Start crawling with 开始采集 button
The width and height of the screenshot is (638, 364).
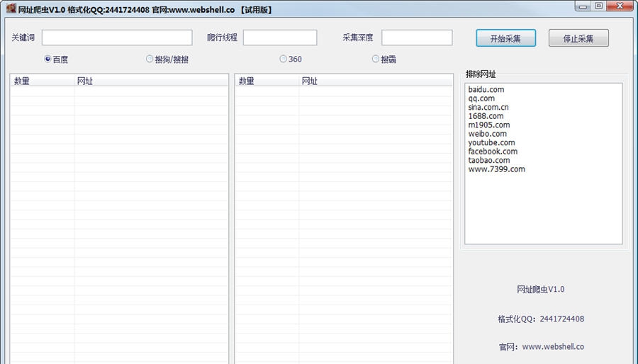(505, 38)
